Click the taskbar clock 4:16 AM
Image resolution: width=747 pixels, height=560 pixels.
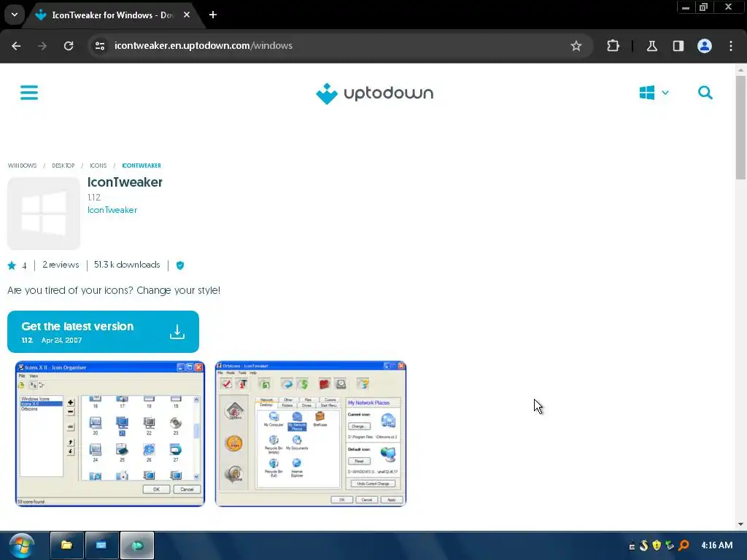[x=716, y=545]
